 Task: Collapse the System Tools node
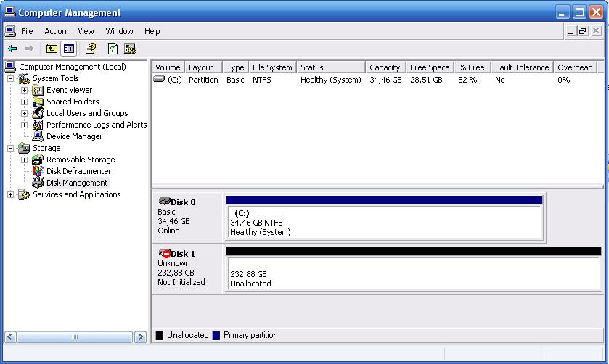click(x=10, y=79)
